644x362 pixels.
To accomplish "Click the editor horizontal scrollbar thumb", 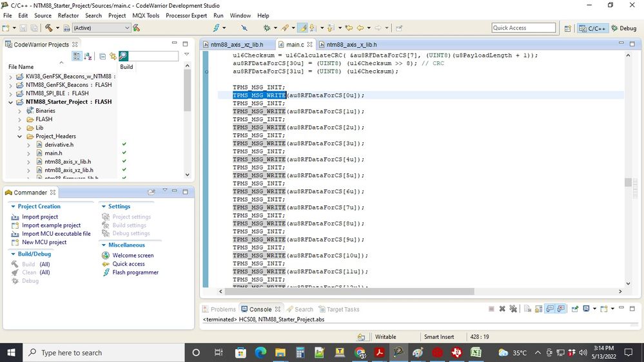I will tap(349, 291).
